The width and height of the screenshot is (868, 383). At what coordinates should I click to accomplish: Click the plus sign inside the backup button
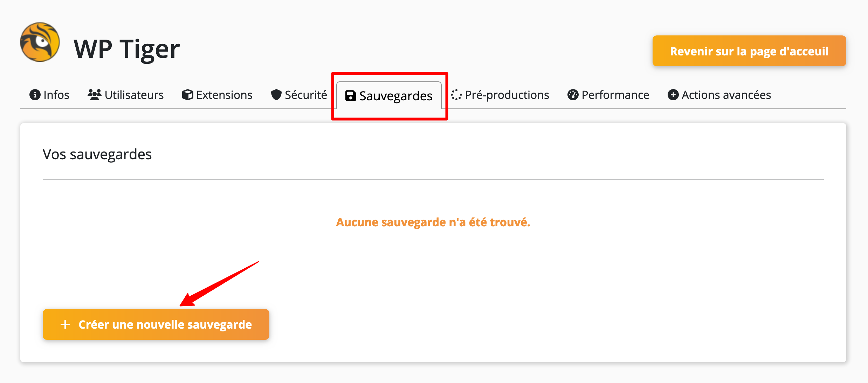(65, 324)
